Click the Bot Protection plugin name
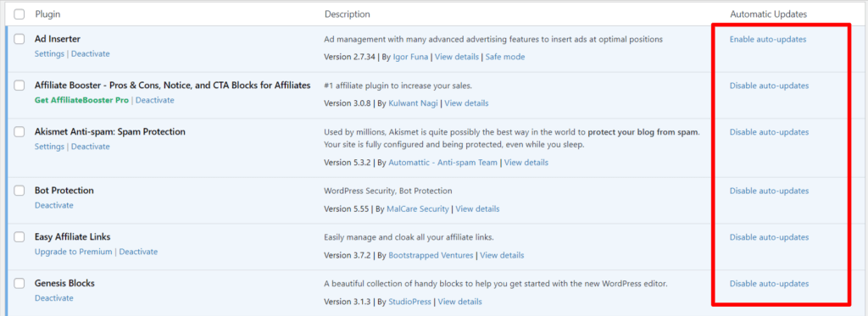The height and width of the screenshot is (316, 868). [x=64, y=191]
